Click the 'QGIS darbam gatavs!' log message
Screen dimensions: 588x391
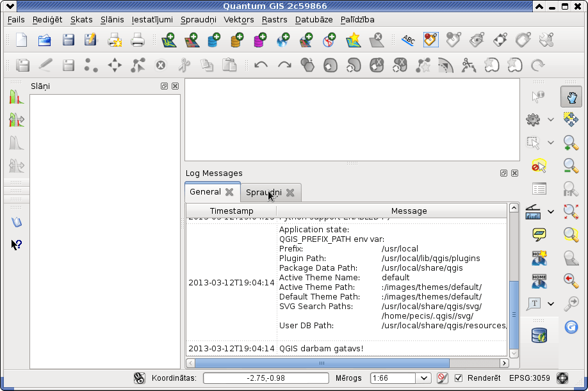click(x=321, y=348)
